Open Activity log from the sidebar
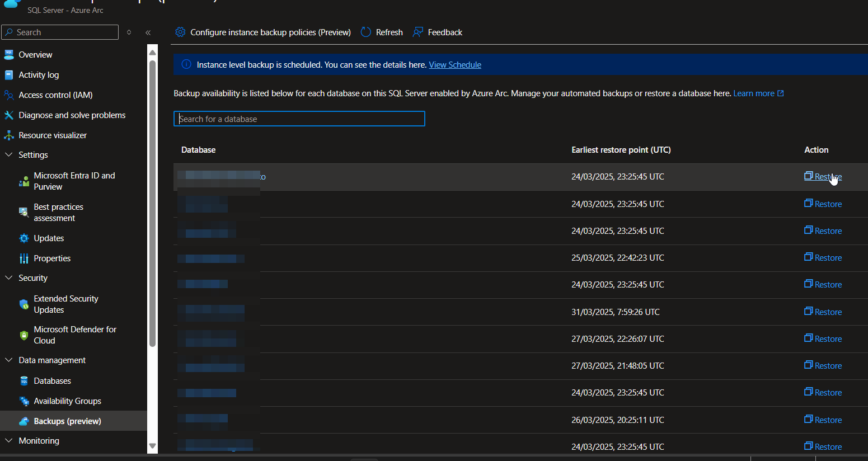The height and width of the screenshot is (461, 868). pyautogui.click(x=39, y=75)
